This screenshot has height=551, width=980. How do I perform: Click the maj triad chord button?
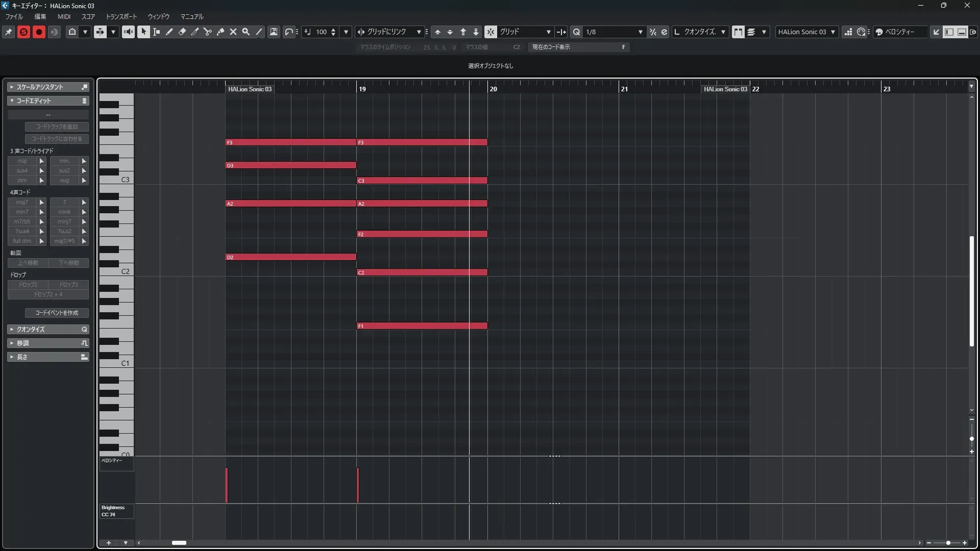click(x=22, y=161)
